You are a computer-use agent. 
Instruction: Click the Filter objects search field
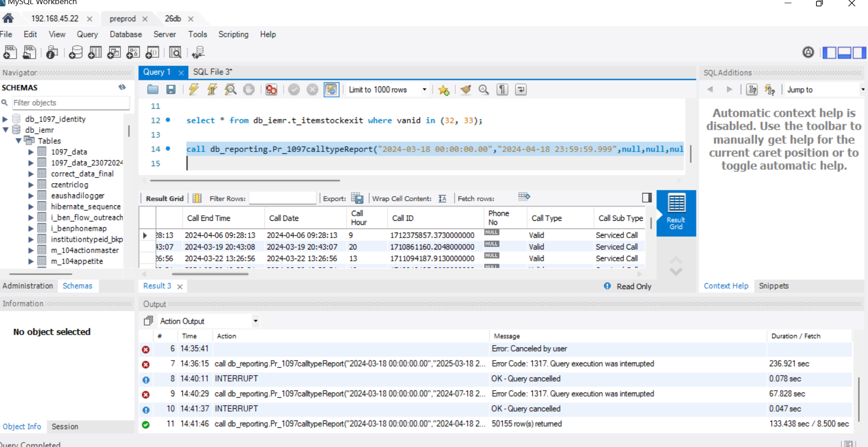tap(70, 103)
